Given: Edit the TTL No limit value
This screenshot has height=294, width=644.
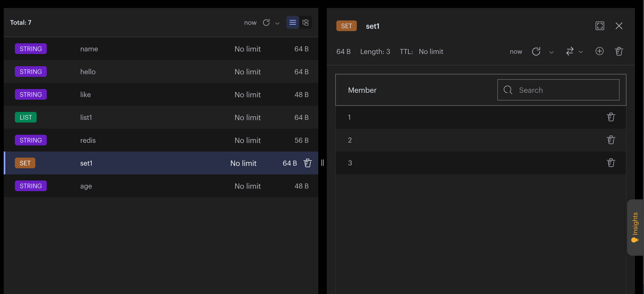Looking at the screenshot, I should pyautogui.click(x=431, y=52).
